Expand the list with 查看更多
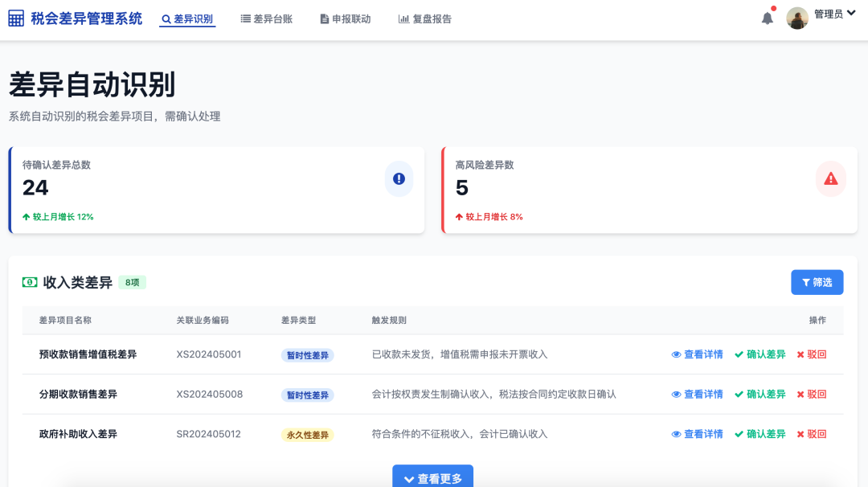This screenshot has width=868, height=487. pyautogui.click(x=433, y=477)
